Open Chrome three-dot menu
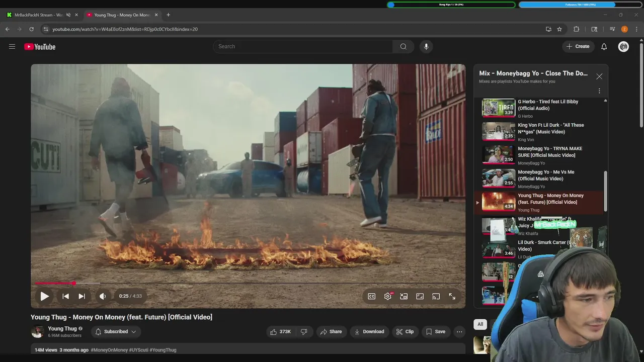Image resolution: width=644 pixels, height=362 pixels. point(636,29)
